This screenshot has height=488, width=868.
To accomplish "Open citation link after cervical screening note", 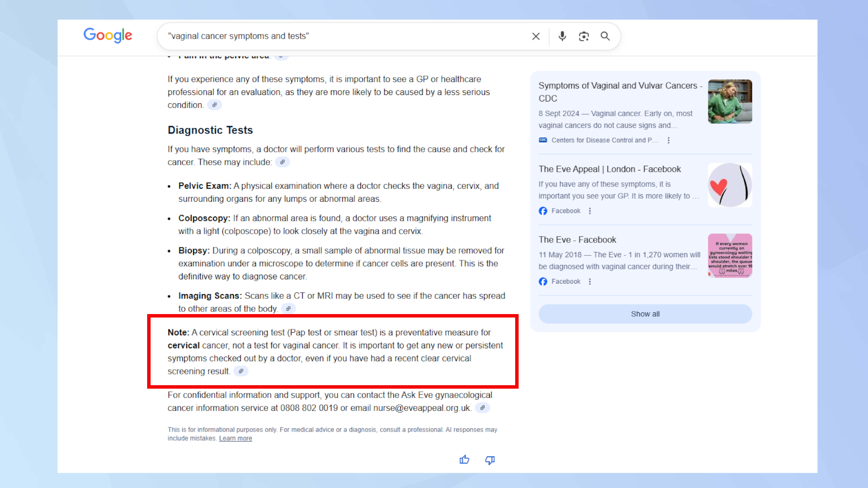I will 241,371.
